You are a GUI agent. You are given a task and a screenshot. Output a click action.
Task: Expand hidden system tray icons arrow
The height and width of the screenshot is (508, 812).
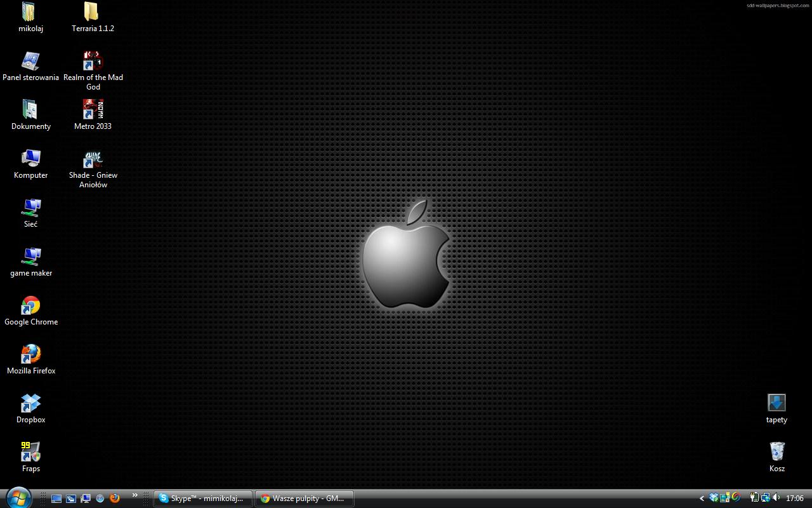tap(702, 498)
